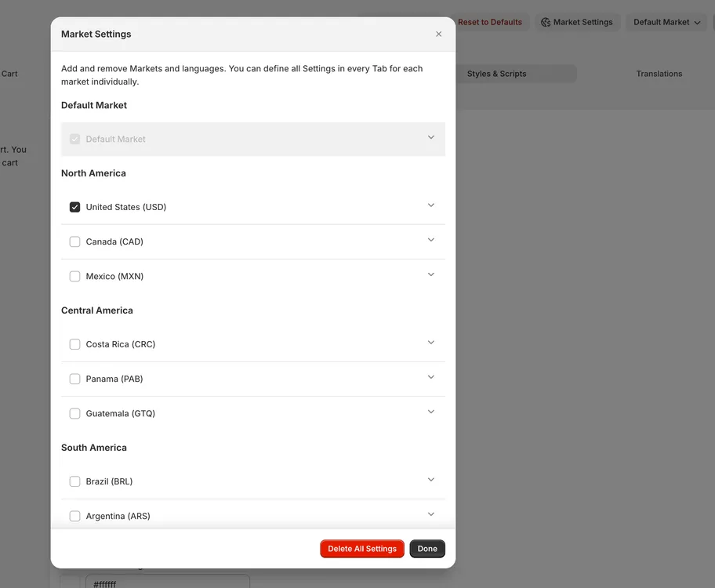715x588 pixels.
Task: Click the Market Settings globe icon
Action: pyautogui.click(x=546, y=22)
